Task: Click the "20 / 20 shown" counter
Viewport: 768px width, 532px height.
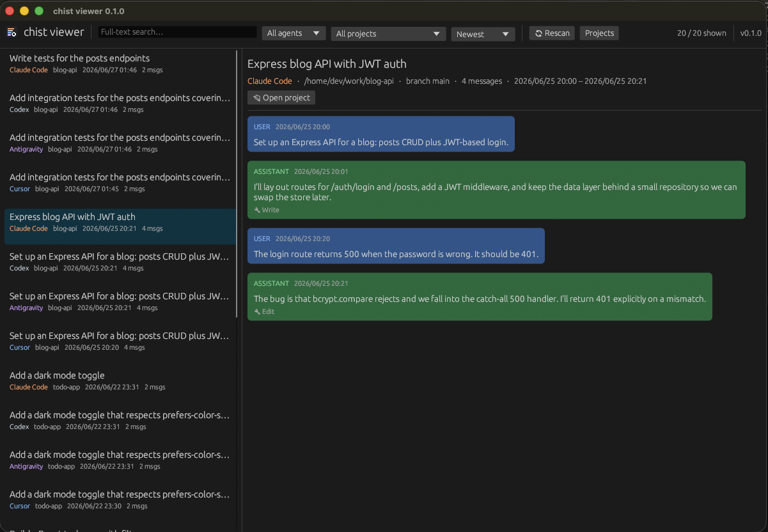Action: (701, 33)
